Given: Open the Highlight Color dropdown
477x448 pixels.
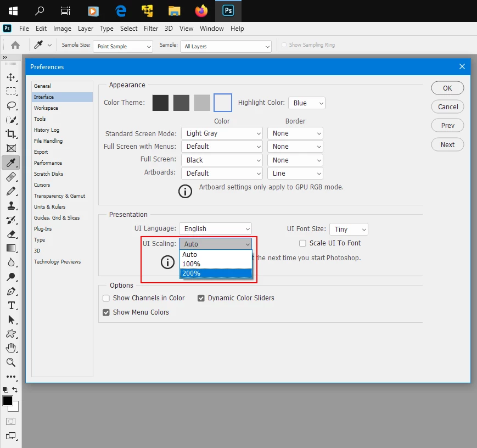Looking at the screenshot, I should point(307,103).
